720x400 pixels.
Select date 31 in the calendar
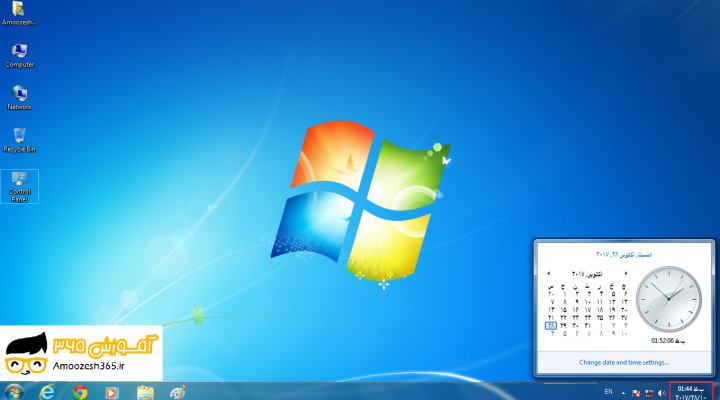click(x=588, y=326)
